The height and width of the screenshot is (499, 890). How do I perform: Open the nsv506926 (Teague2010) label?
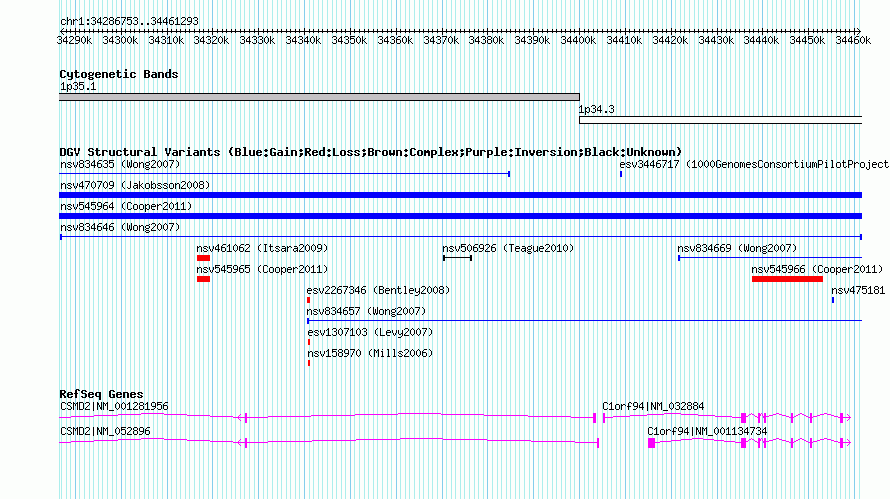pyautogui.click(x=508, y=248)
